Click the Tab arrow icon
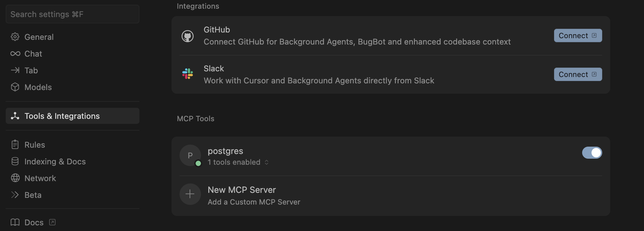644x231 pixels. point(15,70)
